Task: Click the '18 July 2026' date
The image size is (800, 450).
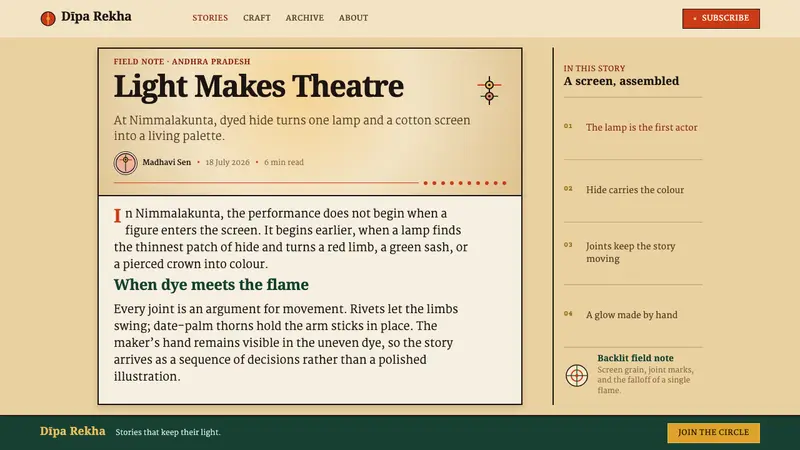Action: click(x=228, y=162)
